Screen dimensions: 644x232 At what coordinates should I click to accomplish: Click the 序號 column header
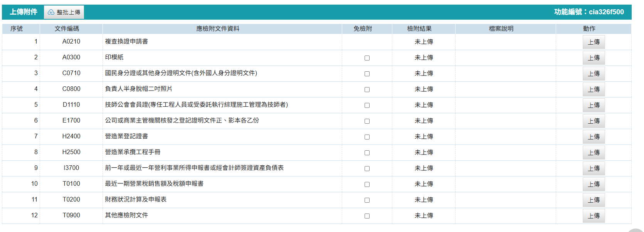(x=17, y=29)
